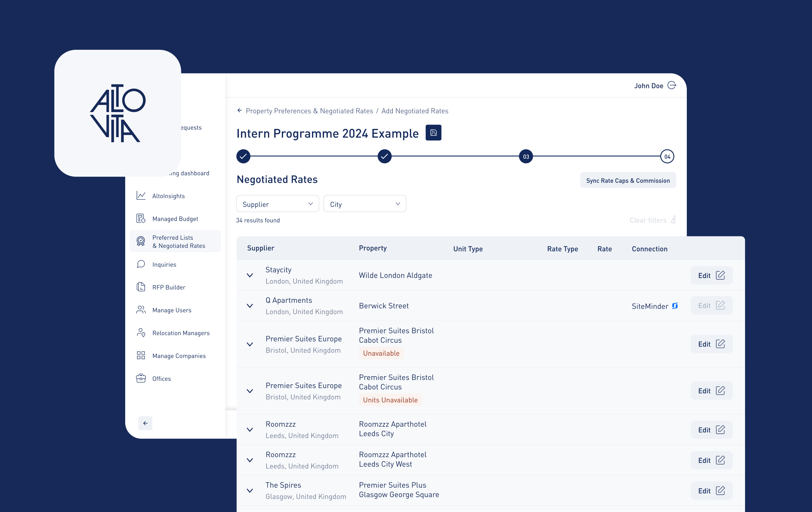Expand The Spires row chevron
The width and height of the screenshot is (812, 512).
[x=250, y=491]
